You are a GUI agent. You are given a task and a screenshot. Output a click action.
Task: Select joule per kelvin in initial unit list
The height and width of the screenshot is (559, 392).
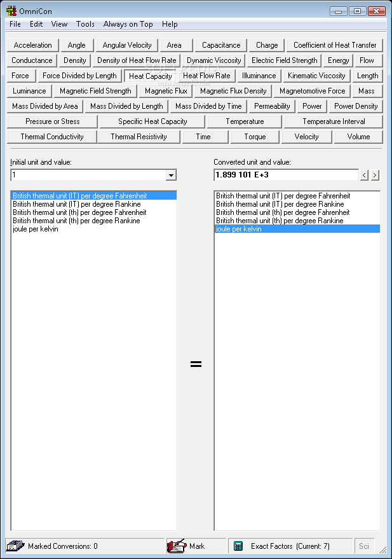[94, 229]
